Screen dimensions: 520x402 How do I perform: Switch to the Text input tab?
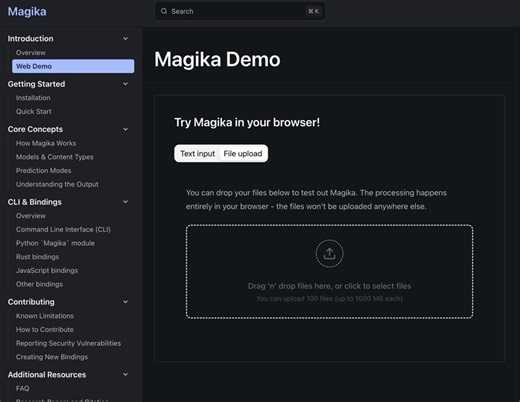pos(198,153)
